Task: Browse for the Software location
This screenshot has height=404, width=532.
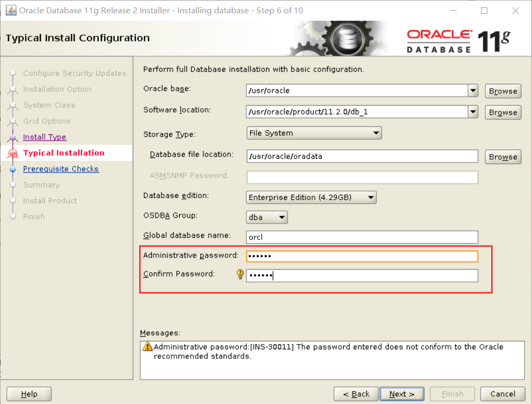Action: [x=503, y=112]
